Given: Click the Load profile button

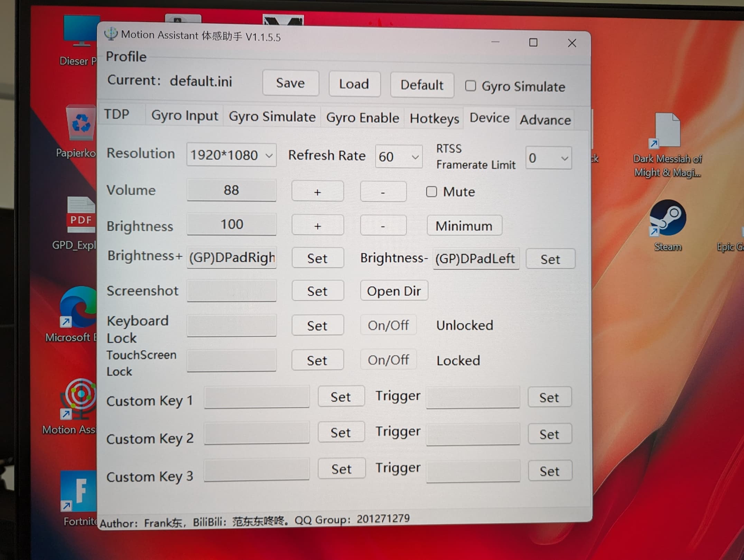Looking at the screenshot, I should [354, 84].
